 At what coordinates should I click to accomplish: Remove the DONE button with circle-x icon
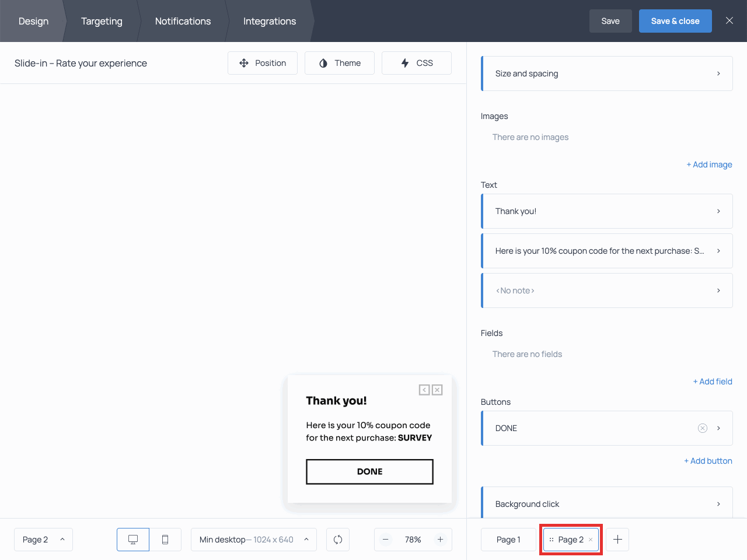pyautogui.click(x=703, y=428)
